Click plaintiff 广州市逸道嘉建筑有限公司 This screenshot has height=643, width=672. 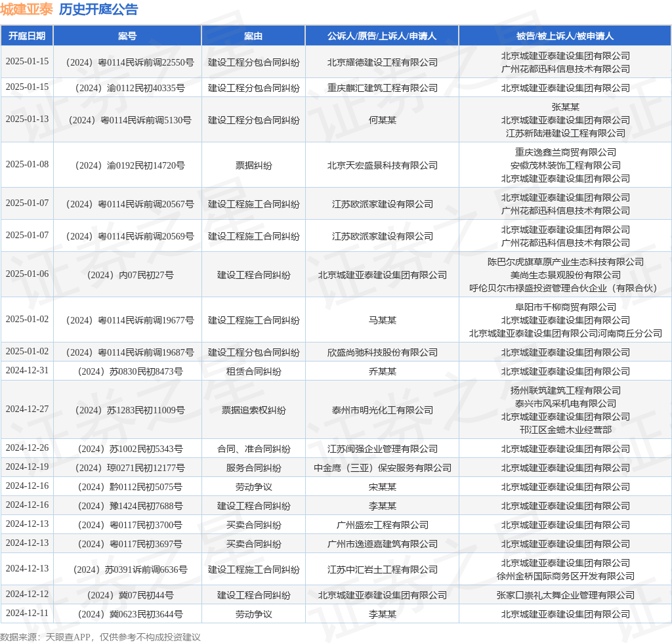click(x=383, y=544)
